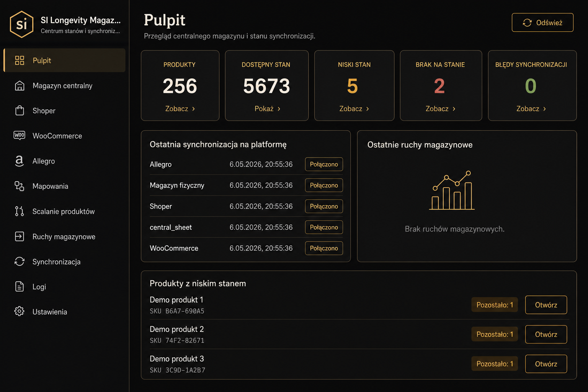
Task: Click SKU B6A7-690A5 text
Action: [177, 311]
